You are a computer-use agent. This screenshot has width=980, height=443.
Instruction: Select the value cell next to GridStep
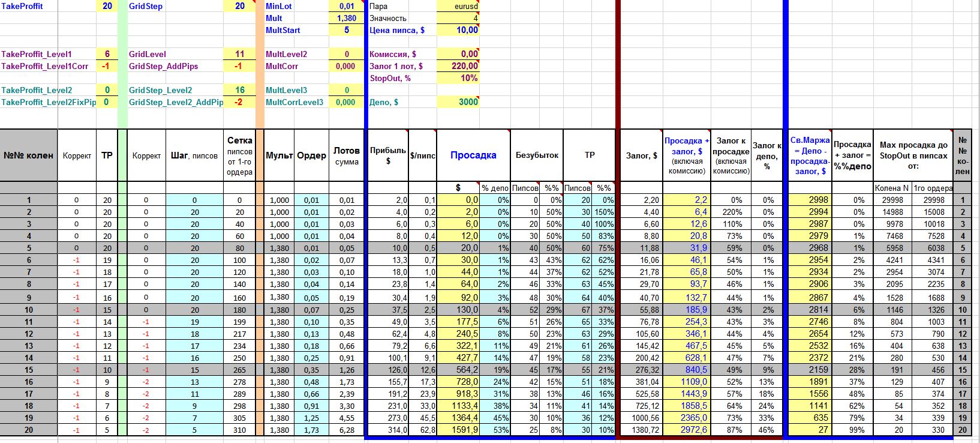pos(239,6)
